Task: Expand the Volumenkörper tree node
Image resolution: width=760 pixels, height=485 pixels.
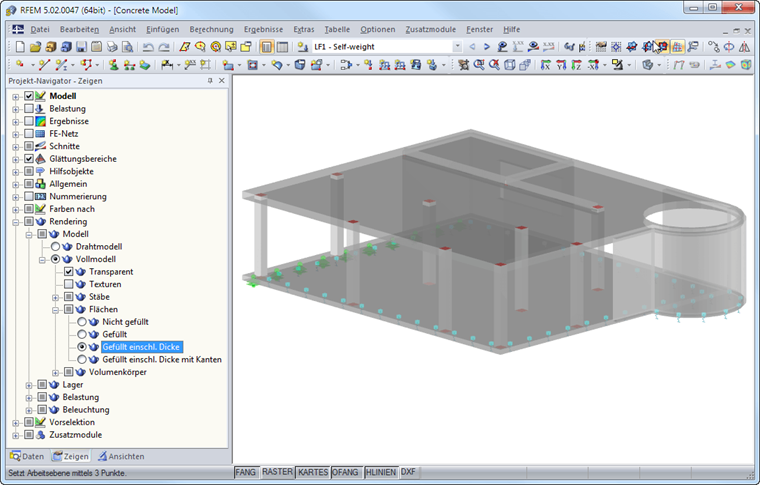Action: [55, 373]
